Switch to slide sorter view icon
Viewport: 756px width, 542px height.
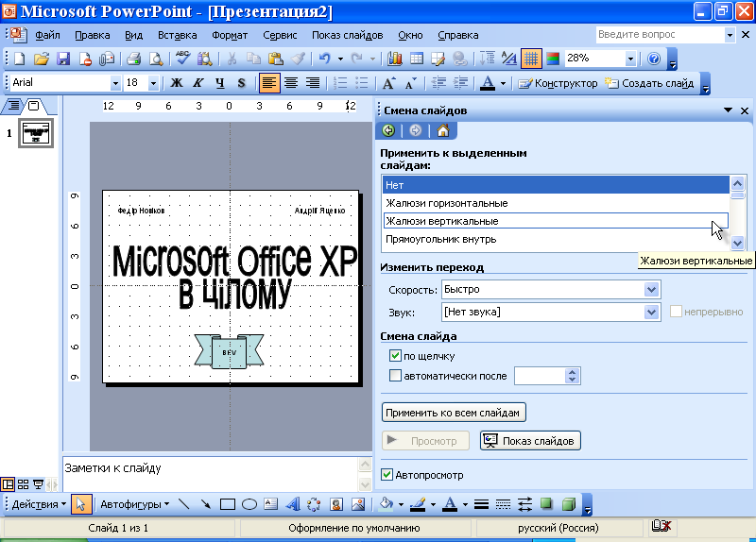click(23, 484)
